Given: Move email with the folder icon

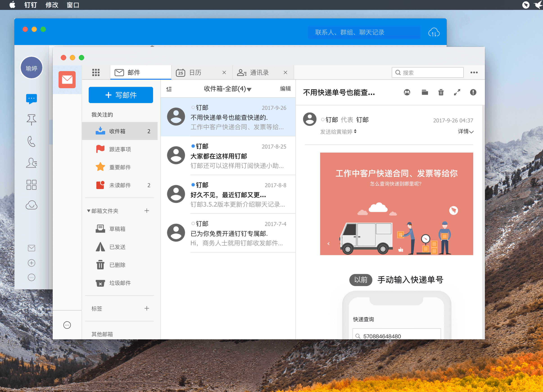Looking at the screenshot, I should click(425, 92).
